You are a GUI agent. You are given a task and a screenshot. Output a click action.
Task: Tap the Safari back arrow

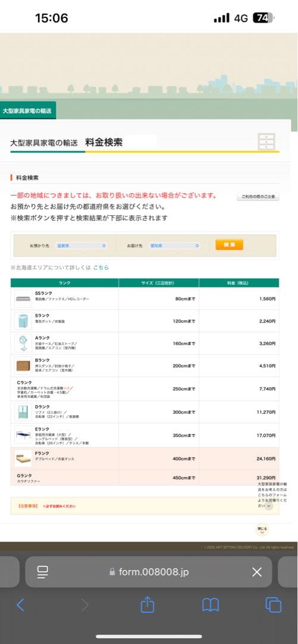[20, 605]
